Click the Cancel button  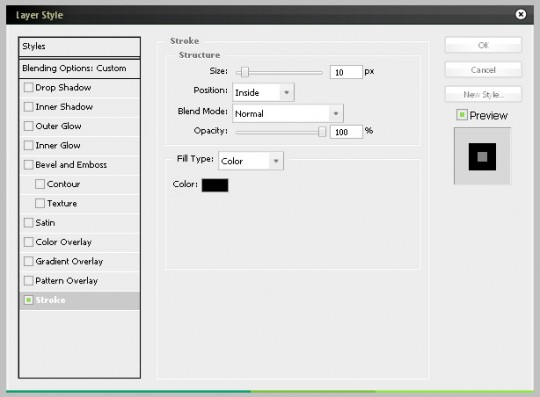pos(483,70)
